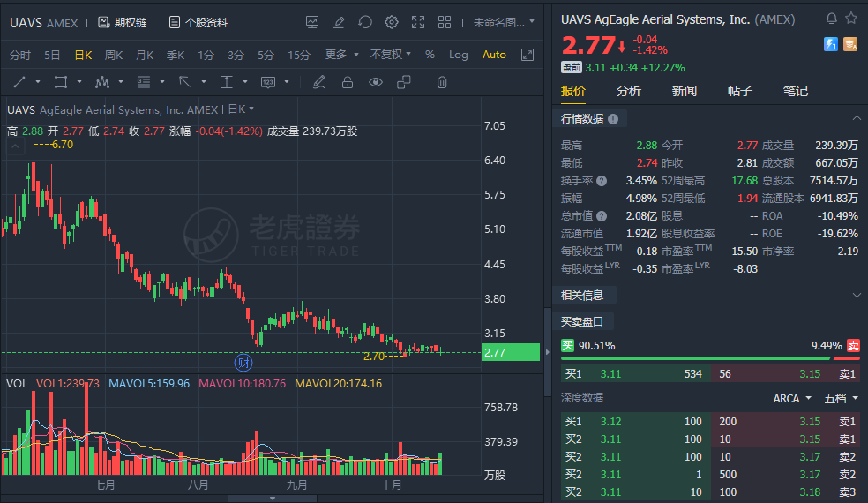Open 个股资料 stock profile
Viewport: 868px width, 503px height.
[x=198, y=23]
